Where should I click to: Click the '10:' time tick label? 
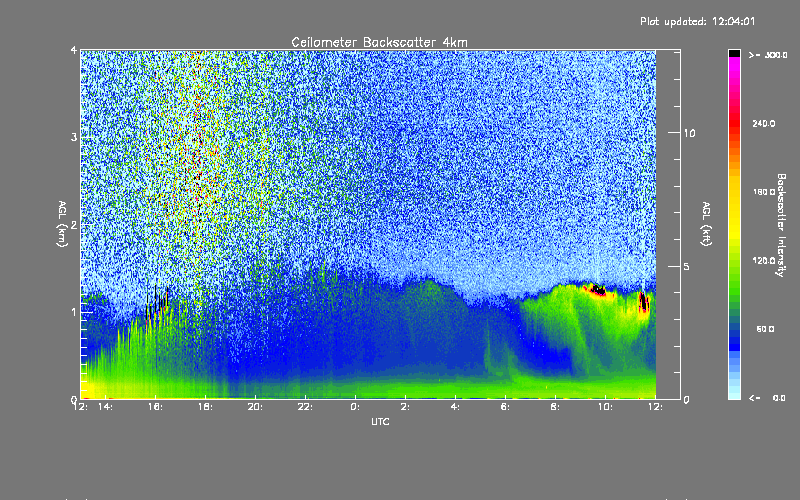coord(605,407)
